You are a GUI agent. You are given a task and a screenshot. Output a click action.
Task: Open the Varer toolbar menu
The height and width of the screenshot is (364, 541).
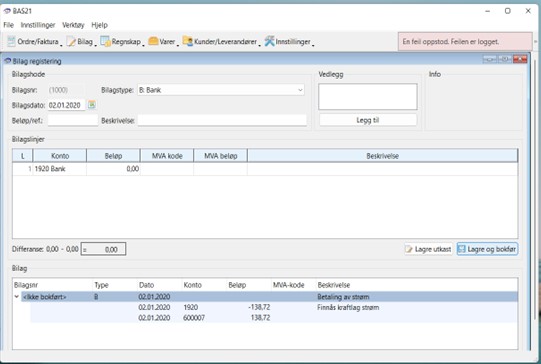click(163, 42)
